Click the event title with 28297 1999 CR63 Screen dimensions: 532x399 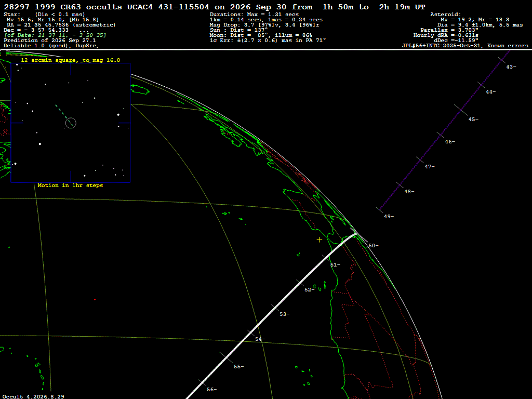(215, 7)
